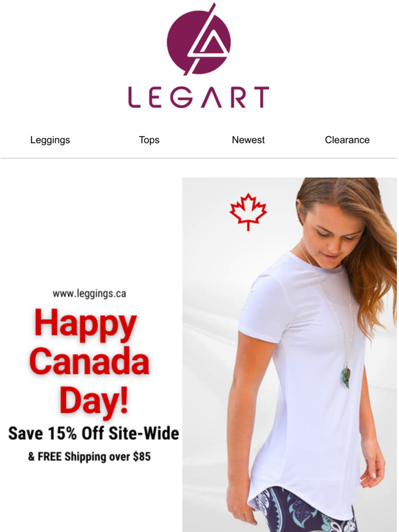
Task: Click the red maple leaf icon
Action: (248, 212)
